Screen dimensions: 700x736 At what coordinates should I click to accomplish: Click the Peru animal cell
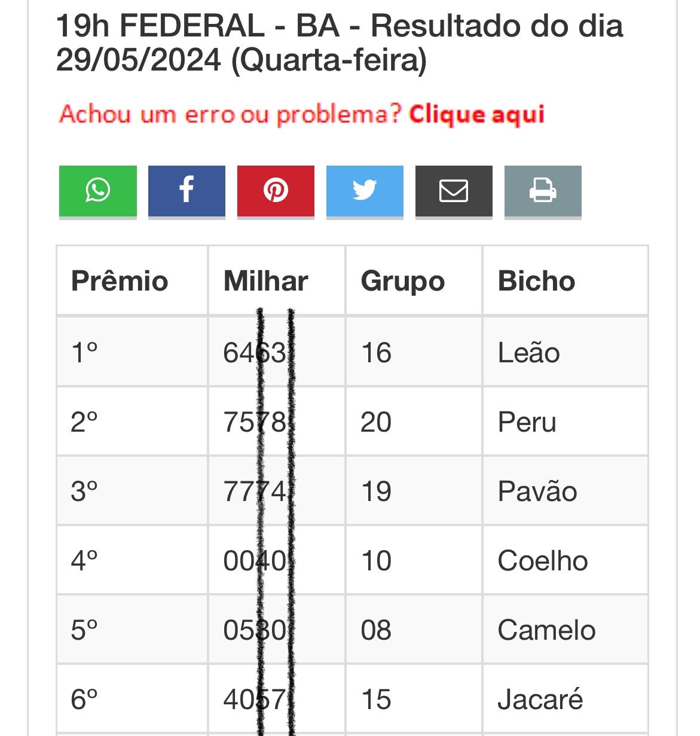click(x=527, y=422)
